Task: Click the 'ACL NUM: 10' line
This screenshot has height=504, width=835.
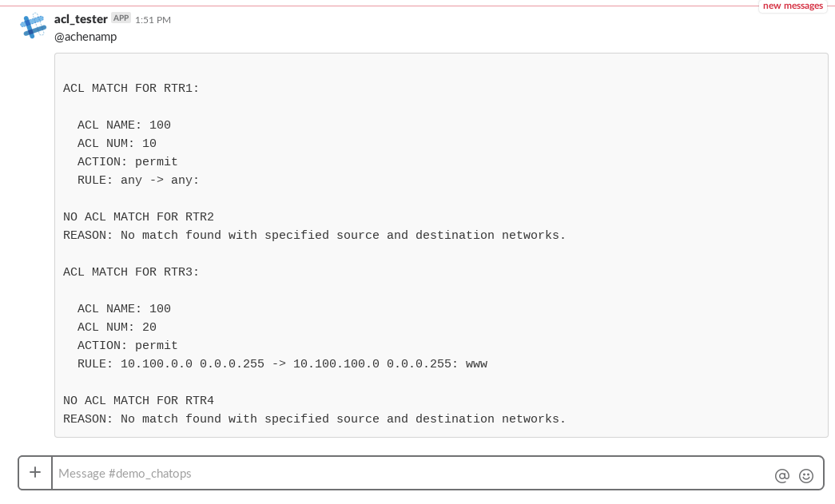Action: coord(117,144)
